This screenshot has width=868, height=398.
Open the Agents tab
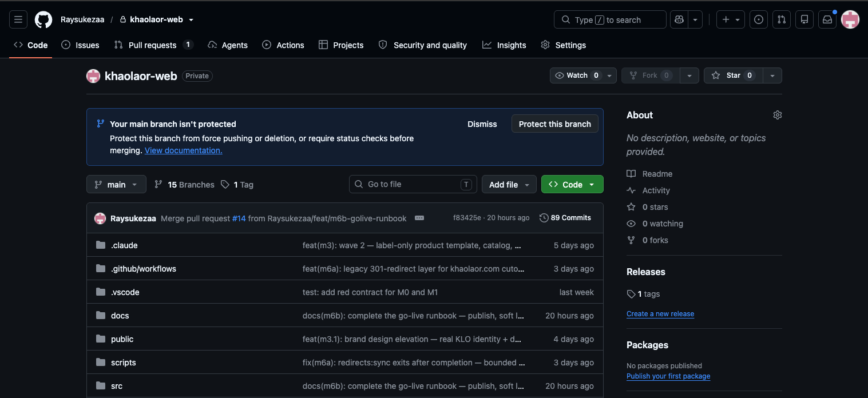point(228,45)
